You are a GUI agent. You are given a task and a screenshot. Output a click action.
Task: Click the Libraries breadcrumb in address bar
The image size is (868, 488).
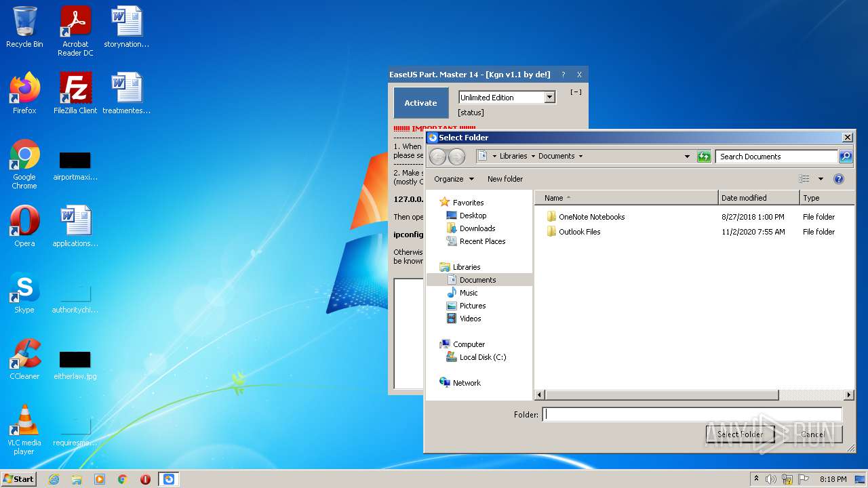pos(513,157)
